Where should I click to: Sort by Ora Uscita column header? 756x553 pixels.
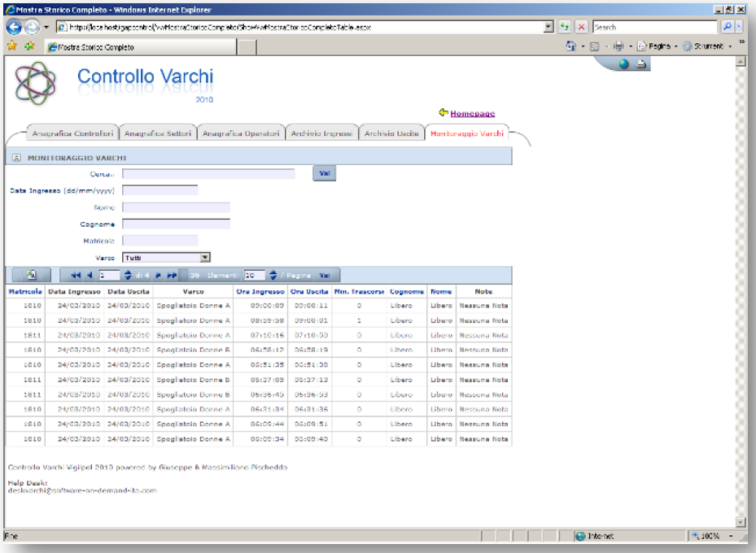(309, 291)
